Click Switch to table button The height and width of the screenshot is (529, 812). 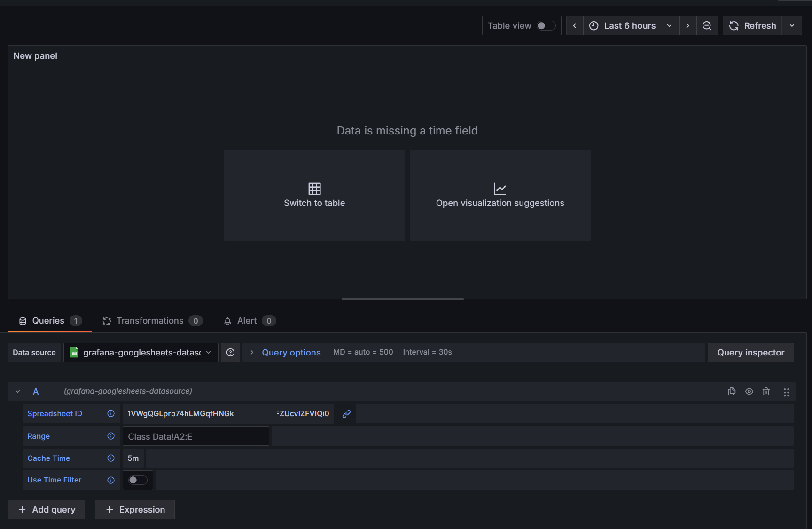coord(314,196)
